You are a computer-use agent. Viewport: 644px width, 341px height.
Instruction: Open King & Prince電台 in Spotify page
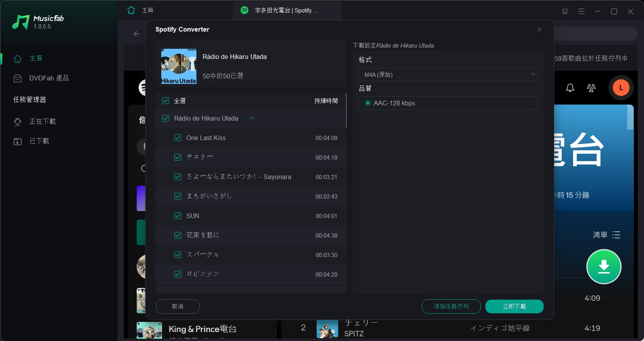202,329
